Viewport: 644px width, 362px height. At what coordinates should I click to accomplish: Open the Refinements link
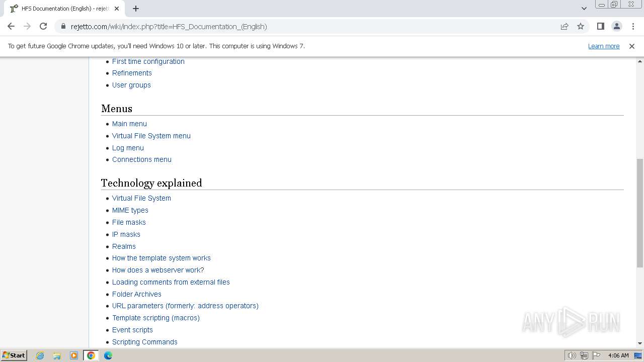pyautogui.click(x=132, y=73)
